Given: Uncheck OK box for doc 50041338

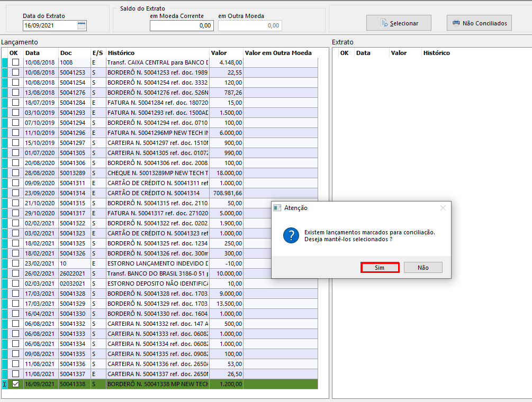Looking at the screenshot, I should click(15, 384).
